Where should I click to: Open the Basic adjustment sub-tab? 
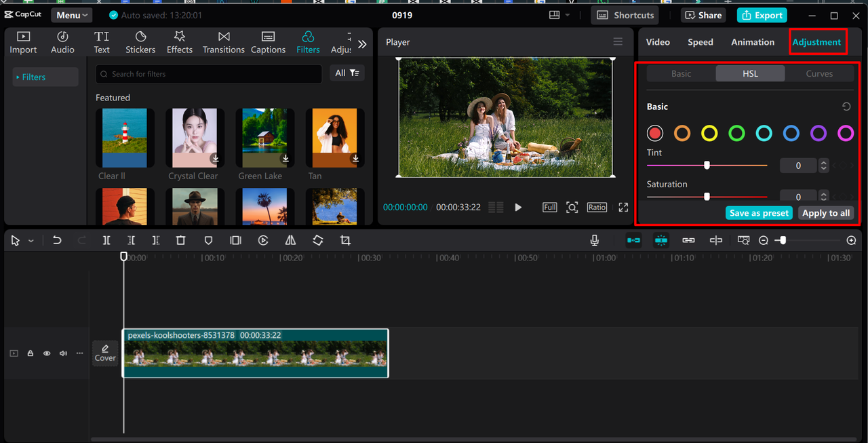[682, 73]
